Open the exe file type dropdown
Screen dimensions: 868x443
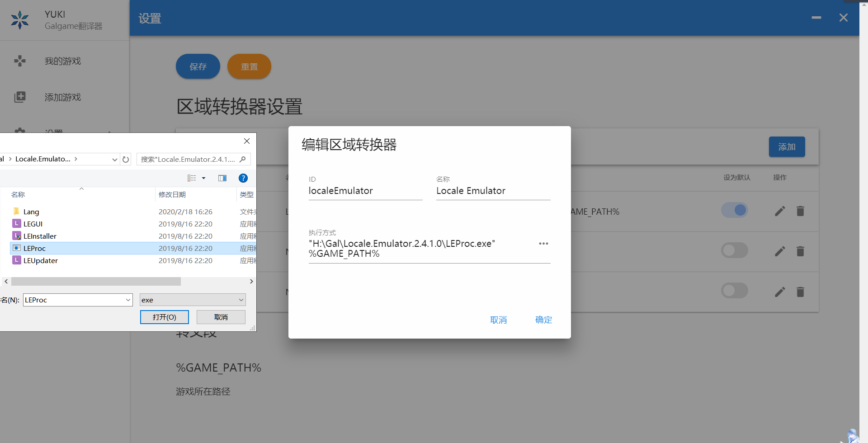(241, 300)
